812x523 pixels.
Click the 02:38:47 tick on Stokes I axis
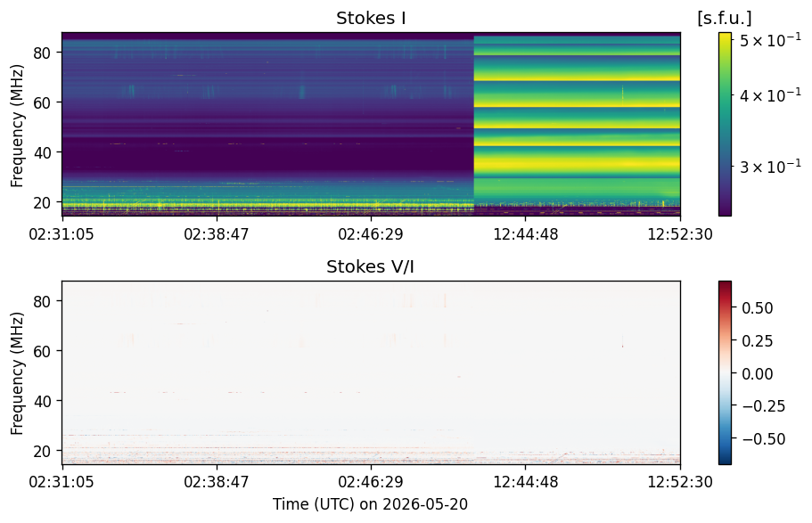tap(217, 234)
